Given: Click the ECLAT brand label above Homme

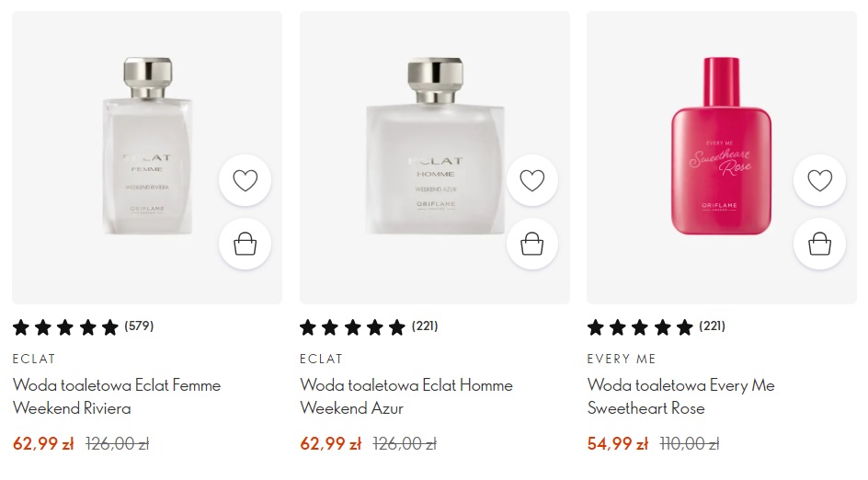Looking at the screenshot, I should [321, 359].
